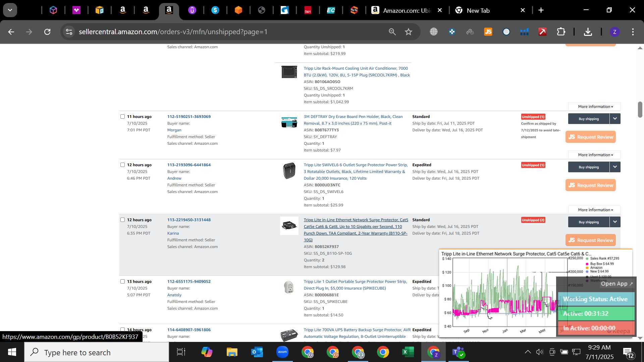Click the Windows Start button
644x362 pixels.
(12, 352)
